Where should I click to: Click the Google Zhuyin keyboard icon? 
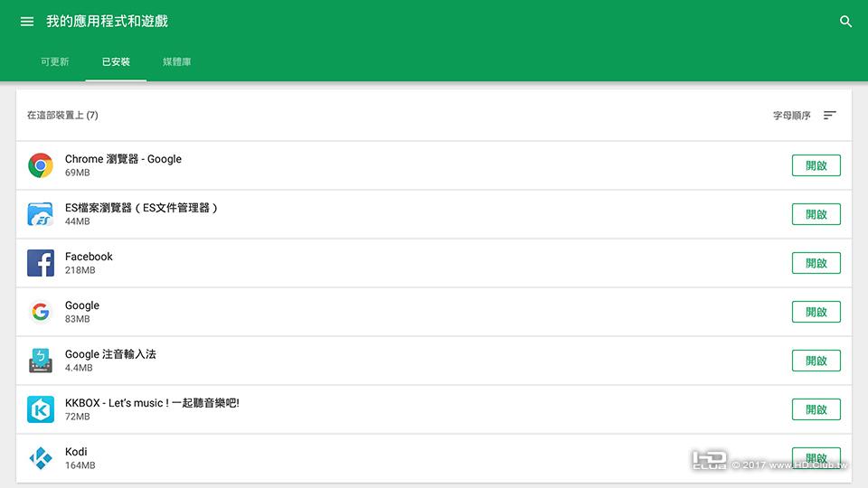[41, 361]
